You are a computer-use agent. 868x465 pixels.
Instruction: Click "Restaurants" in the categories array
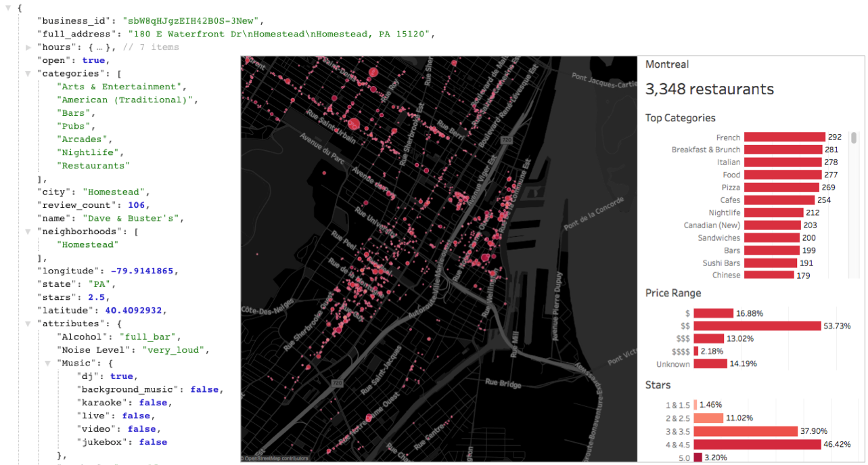click(93, 166)
